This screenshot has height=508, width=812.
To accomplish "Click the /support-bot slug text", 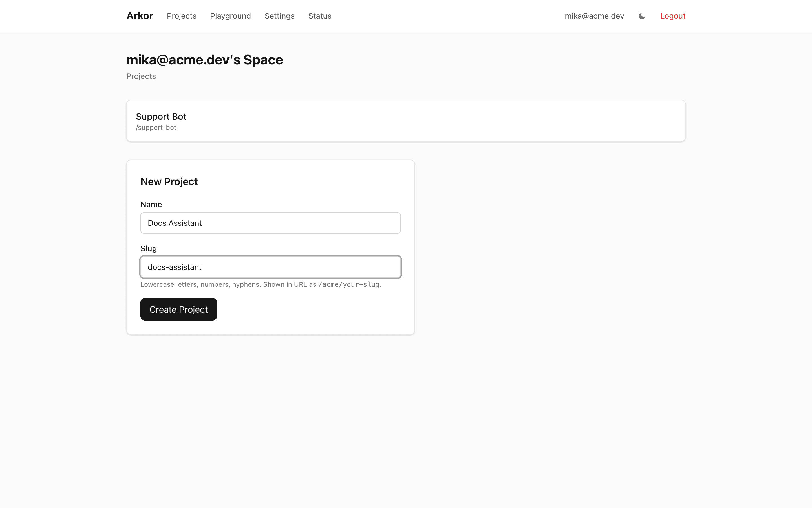I will click(156, 128).
